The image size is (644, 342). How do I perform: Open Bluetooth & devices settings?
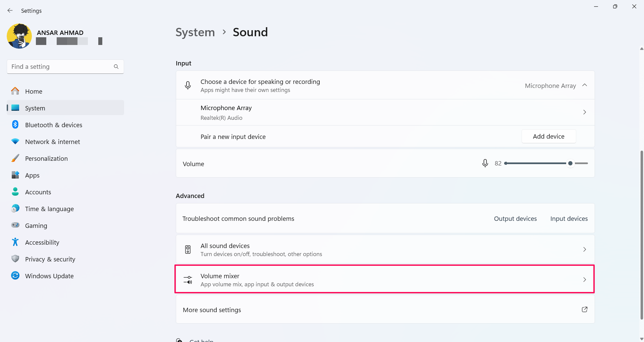(x=65, y=125)
